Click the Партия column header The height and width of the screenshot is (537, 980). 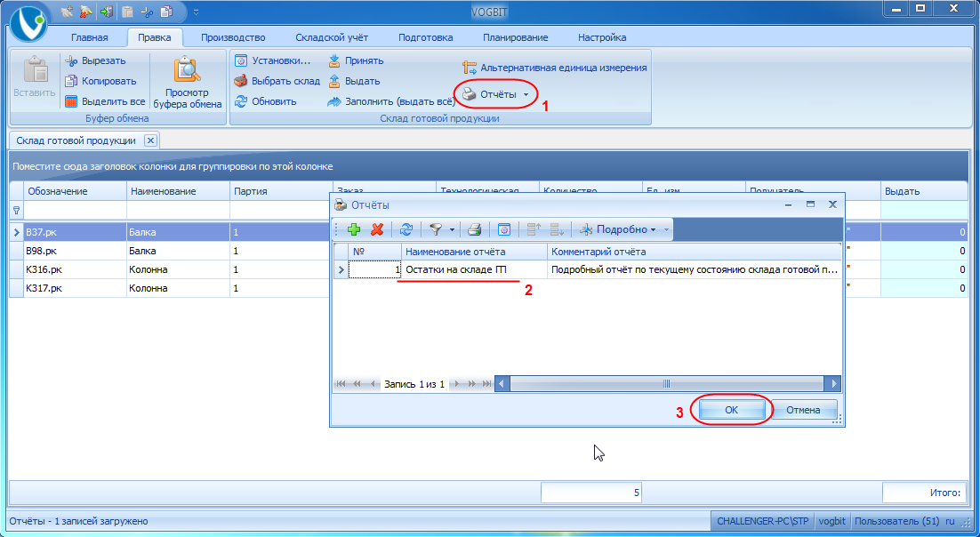pyautogui.click(x=281, y=191)
